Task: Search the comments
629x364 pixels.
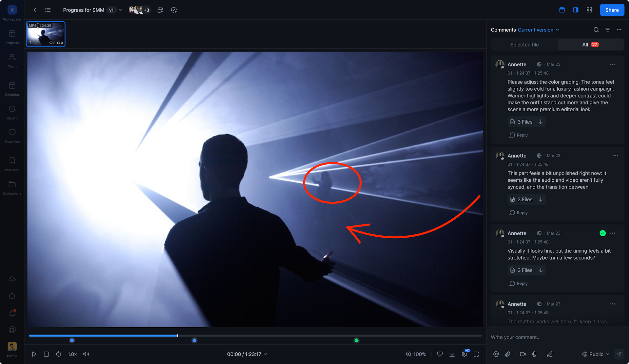Action: point(596,30)
